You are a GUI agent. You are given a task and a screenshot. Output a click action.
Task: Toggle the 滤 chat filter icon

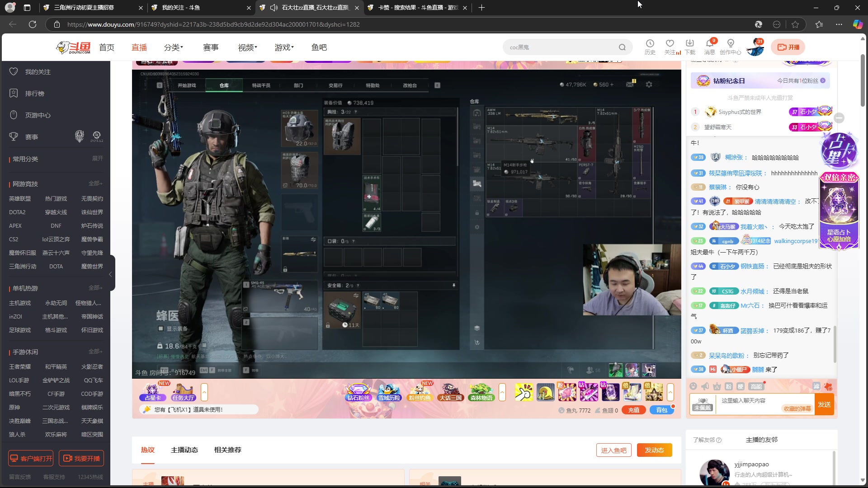[x=816, y=386]
